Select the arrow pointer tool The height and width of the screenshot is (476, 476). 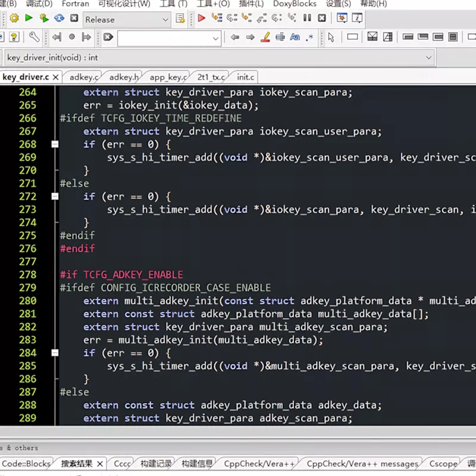click(x=331, y=37)
